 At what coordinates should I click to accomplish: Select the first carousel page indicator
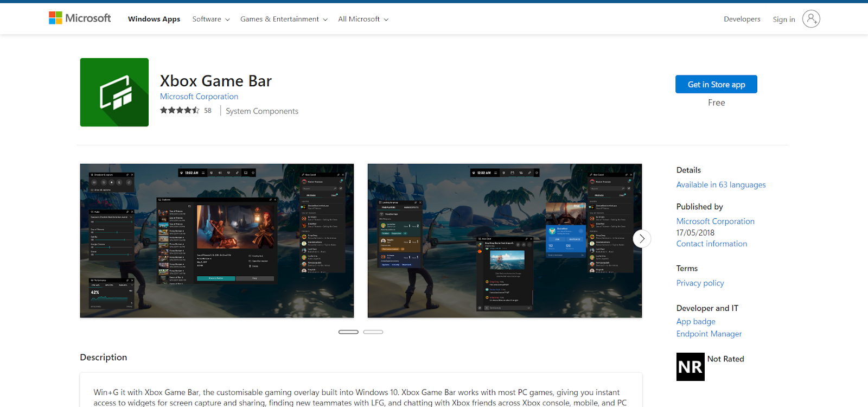tap(348, 332)
